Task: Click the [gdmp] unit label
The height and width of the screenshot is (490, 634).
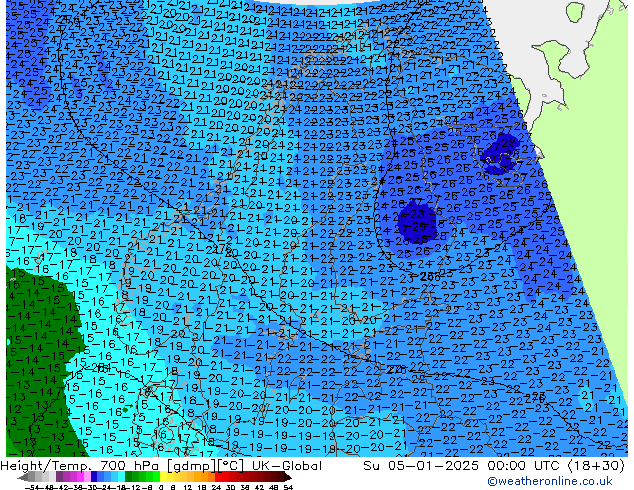Action: pyautogui.click(x=191, y=466)
